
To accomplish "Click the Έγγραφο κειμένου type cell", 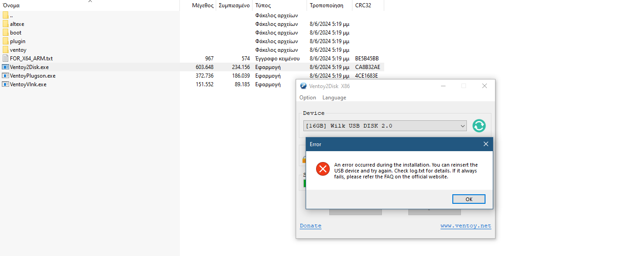I will coord(277,59).
